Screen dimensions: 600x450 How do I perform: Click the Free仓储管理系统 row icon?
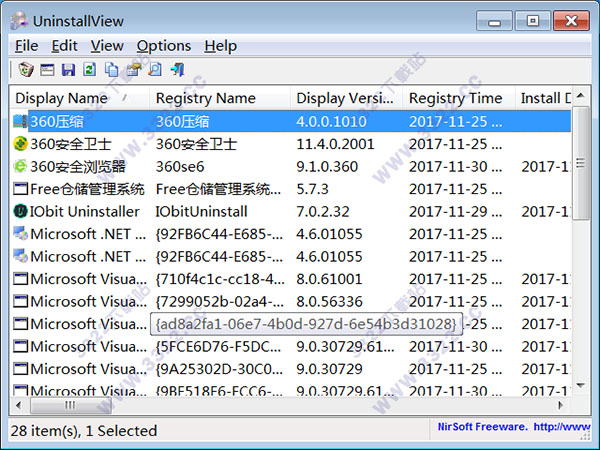20,189
